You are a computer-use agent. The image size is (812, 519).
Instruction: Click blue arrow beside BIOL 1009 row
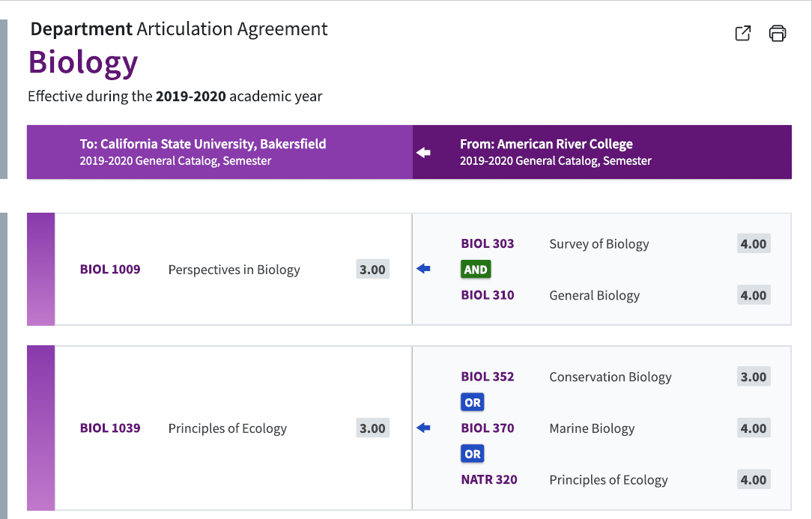coord(424,268)
